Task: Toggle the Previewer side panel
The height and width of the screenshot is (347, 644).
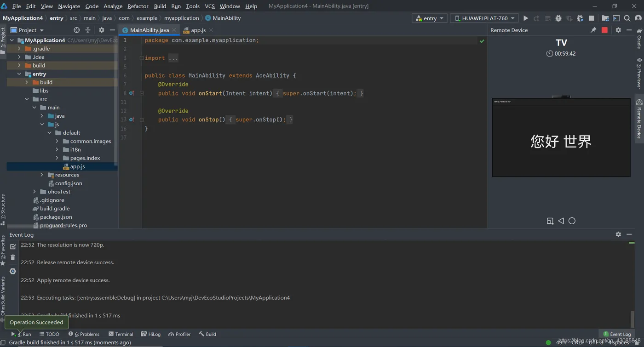Action: 639,74
